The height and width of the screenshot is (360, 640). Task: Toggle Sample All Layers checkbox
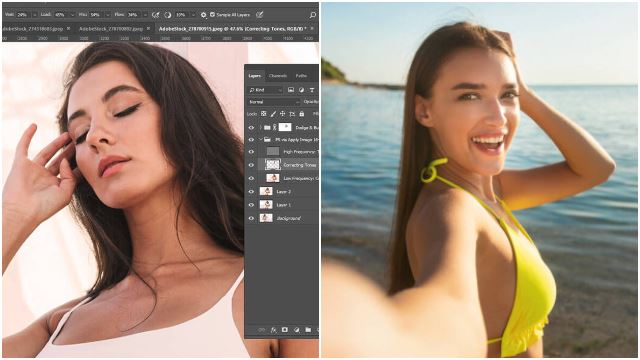click(x=212, y=15)
